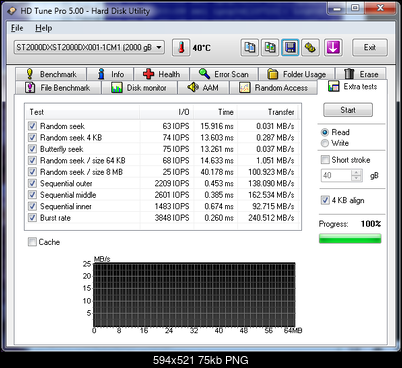This screenshot has width=402, height=368.
Task: Select the Write radio button
Action: coord(325,143)
